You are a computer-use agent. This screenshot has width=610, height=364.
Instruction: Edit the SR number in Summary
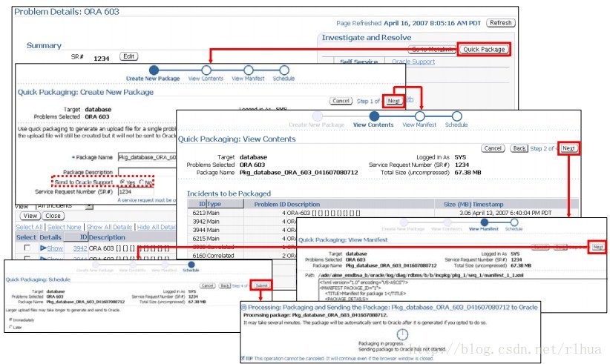[x=129, y=56]
